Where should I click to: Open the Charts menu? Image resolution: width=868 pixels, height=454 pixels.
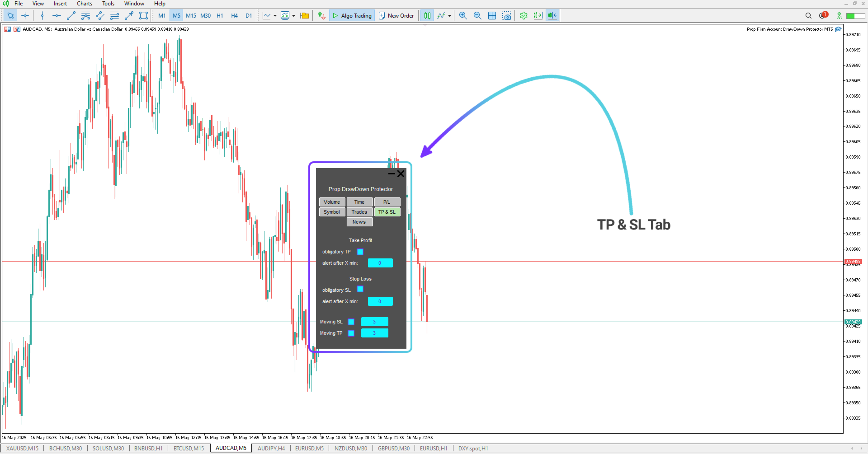(x=84, y=4)
